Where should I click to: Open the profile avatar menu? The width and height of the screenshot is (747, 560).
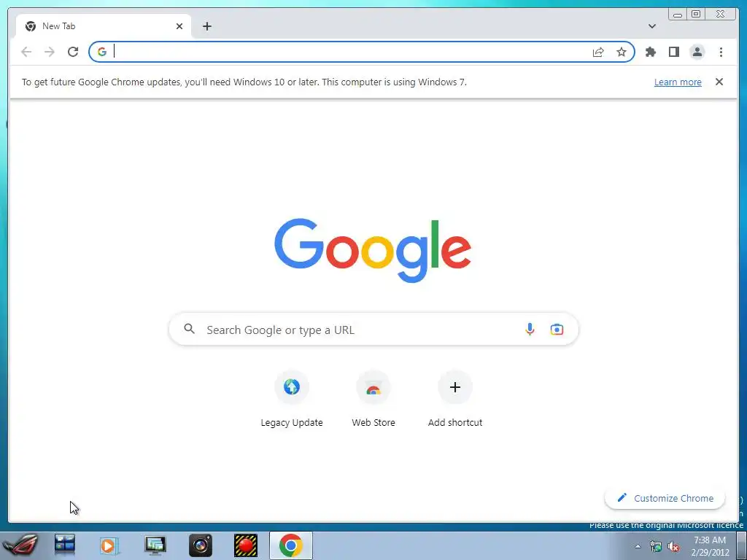pos(697,52)
